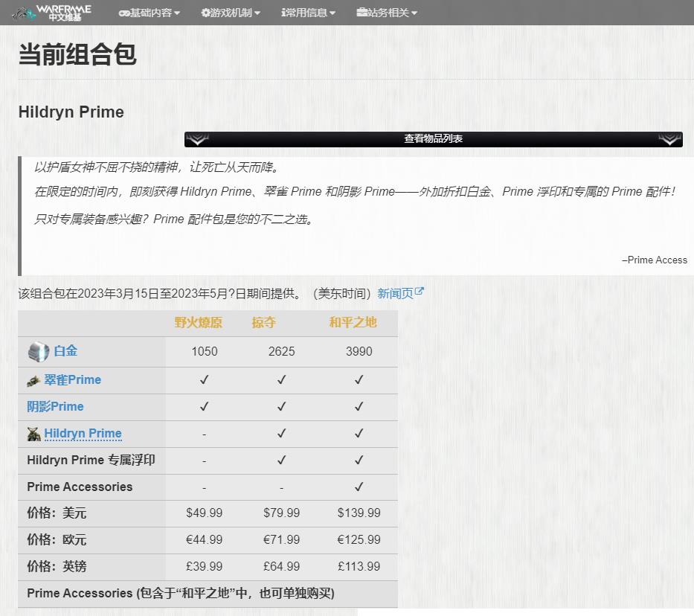Click the 2625 platinum value
This screenshot has height=616, width=694.
pyautogui.click(x=281, y=351)
